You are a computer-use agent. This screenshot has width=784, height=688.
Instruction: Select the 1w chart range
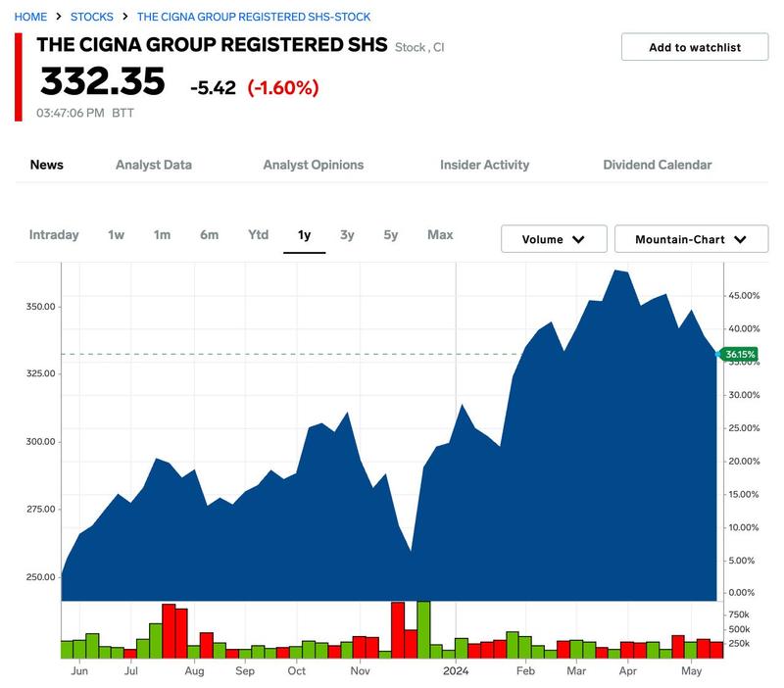[116, 235]
